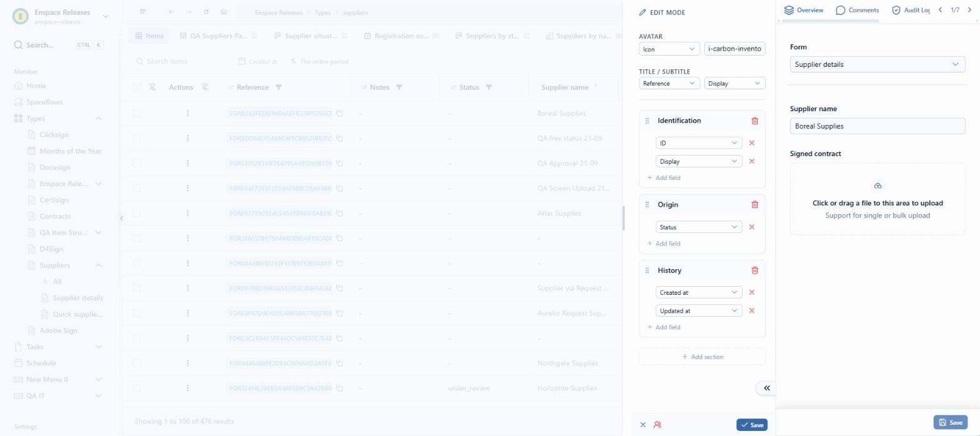Remove the Display field in Identification
Viewport: 980px width, 436px height.
point(752,161)
